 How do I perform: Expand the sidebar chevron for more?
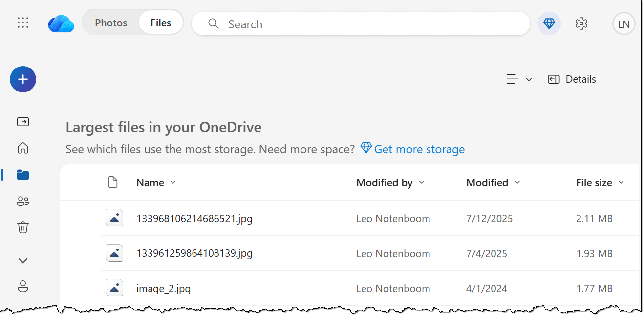23,261
